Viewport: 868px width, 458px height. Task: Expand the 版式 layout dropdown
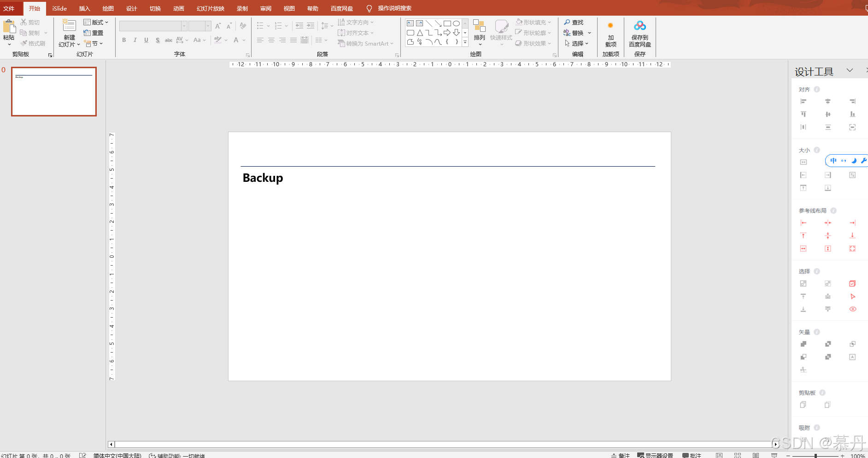(96, 22)
